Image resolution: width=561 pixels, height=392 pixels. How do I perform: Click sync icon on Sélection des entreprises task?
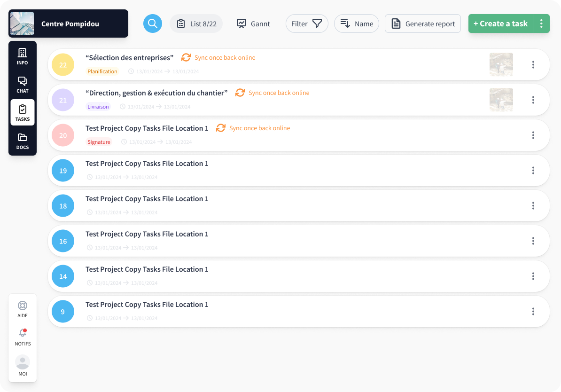(186, 57)
